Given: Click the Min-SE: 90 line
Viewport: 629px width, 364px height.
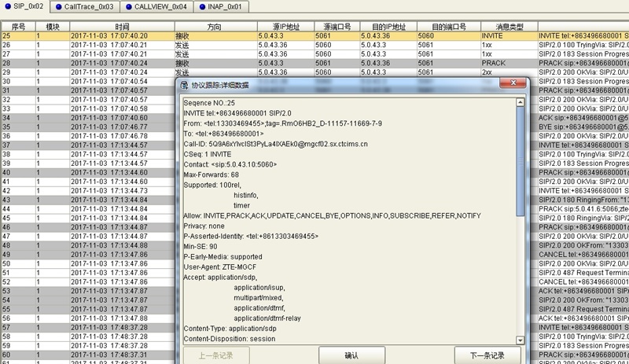Looking at the screenshot, I should tap(200, 246).
